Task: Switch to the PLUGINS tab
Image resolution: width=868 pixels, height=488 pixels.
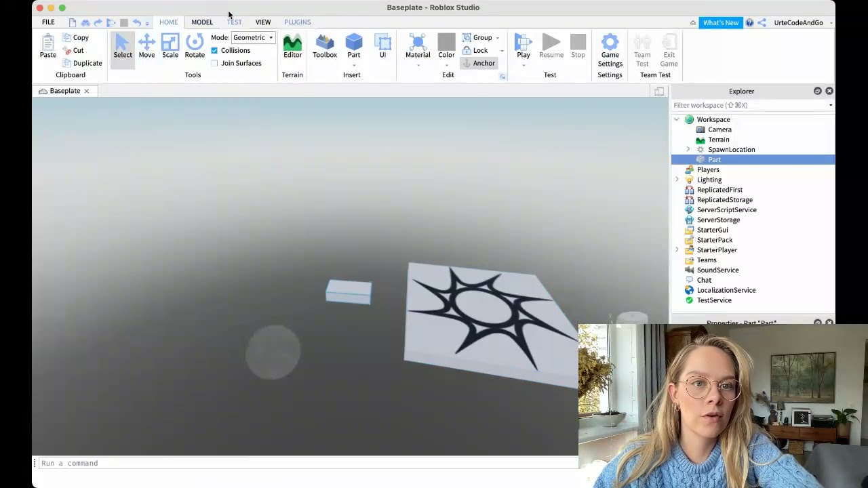Action: 298,22
